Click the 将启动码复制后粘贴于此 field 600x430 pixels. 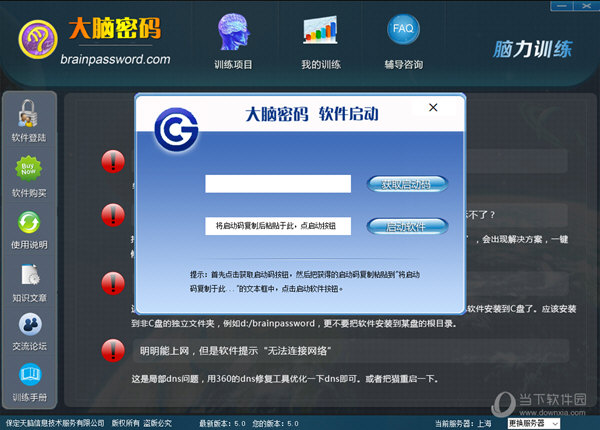(x=278, y=226)
